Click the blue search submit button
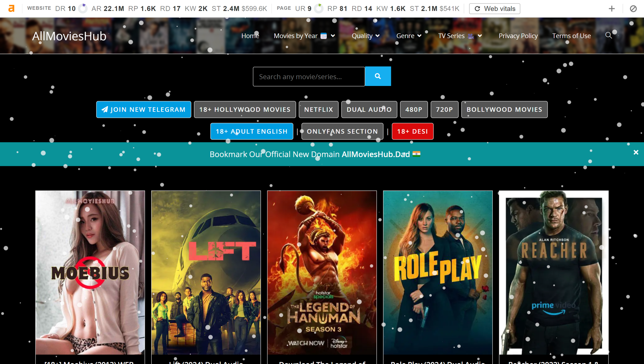644x364 pixels. coord(378,76)
